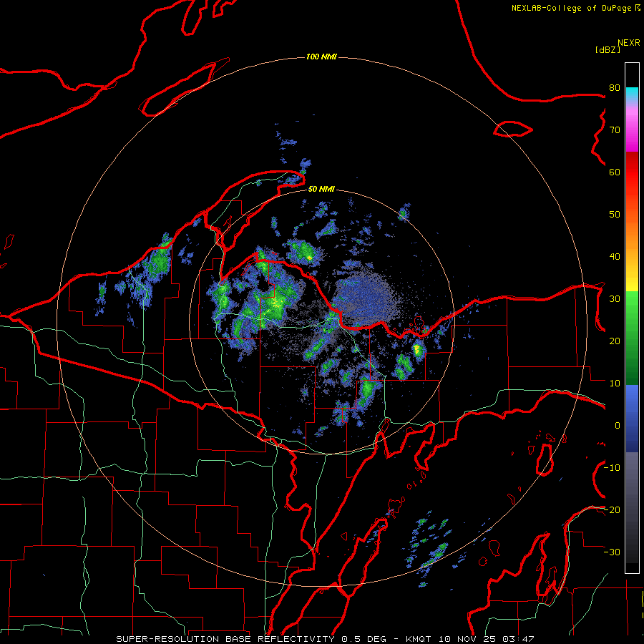Pick the red band of the color bar
The height and width of the screenshot is (644, 644).
[632, 172]
